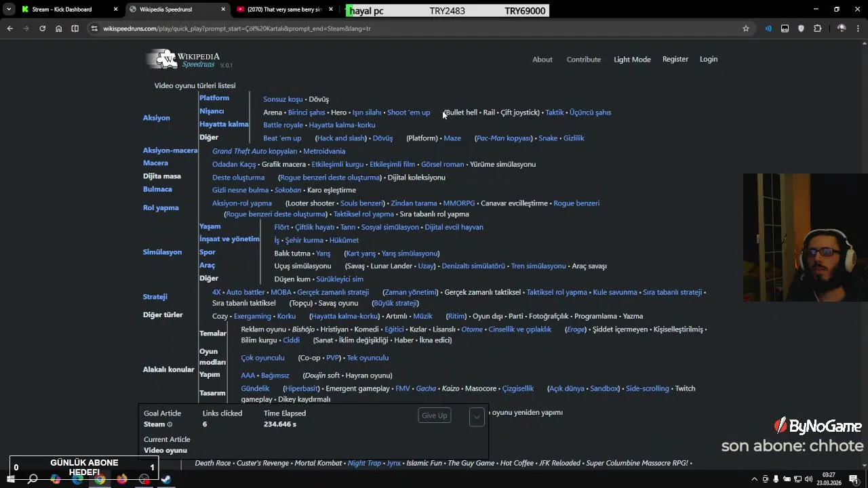Follow the Strateji category link
The width and height of the screenshot is (868, 488).
tap(155, 297)
